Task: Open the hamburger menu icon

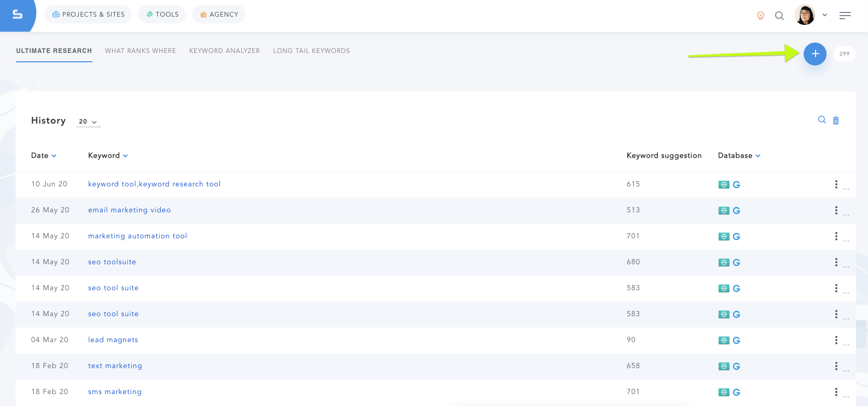Action: pos(845,16)
